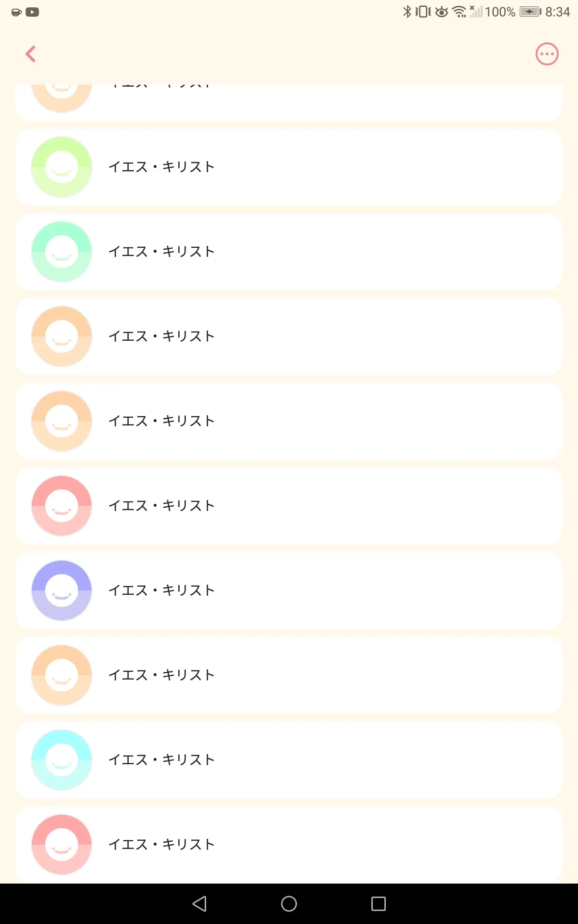578x924 pixels.
Task: Select the イエス・キリスト text beside cyan avatar
Action: 161,760
